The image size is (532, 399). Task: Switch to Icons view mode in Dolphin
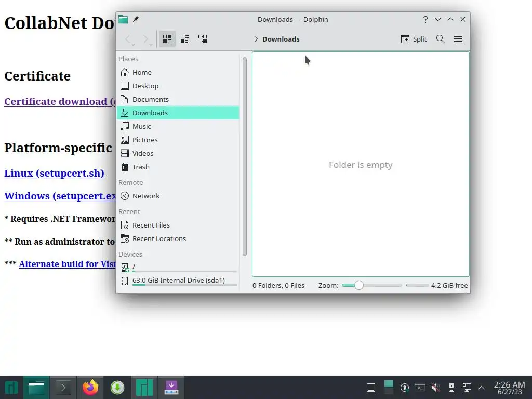(x=167, y=39)
